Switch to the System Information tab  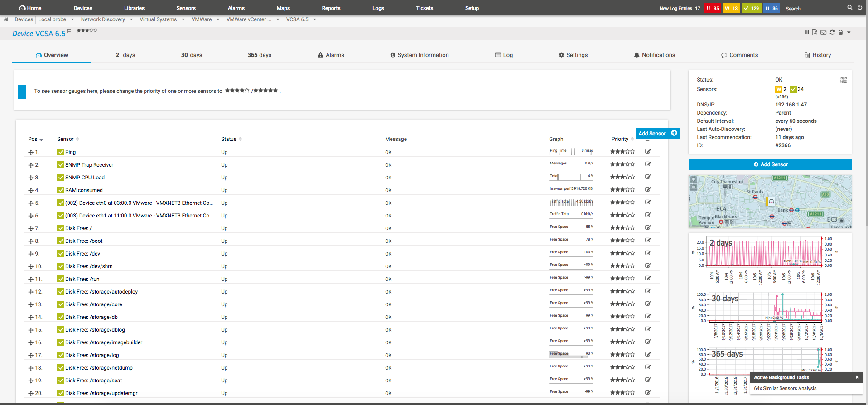point(420,55)
